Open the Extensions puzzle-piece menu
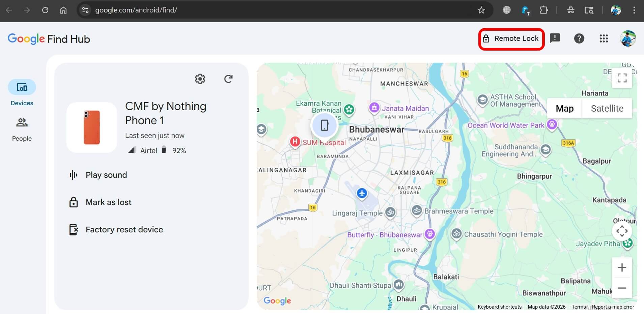The width and height of the screenshot is (644, 314). 543,10
